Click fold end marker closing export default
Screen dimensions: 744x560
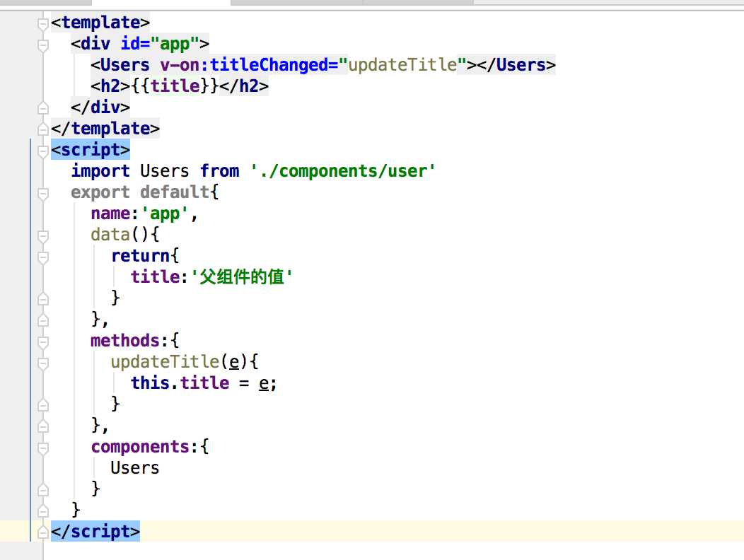(x=42, y=511)
